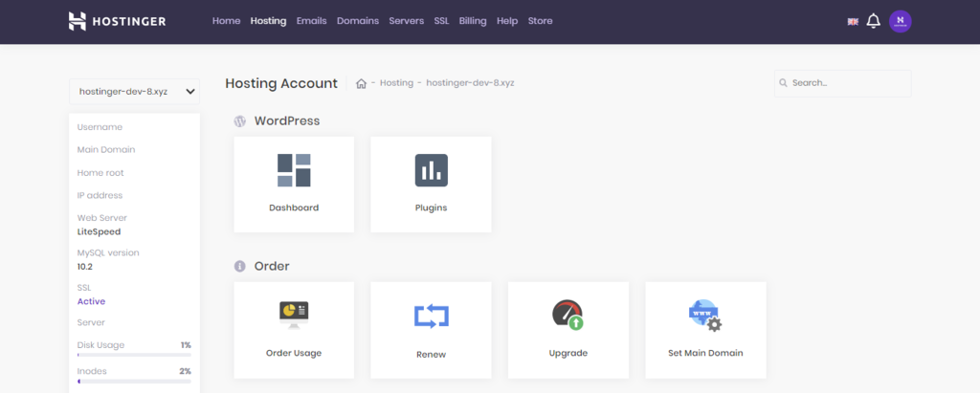The height and width of the screenshot is (393, 980).
Task: Click the Order section info icon
Action: [x=239, y=266]
